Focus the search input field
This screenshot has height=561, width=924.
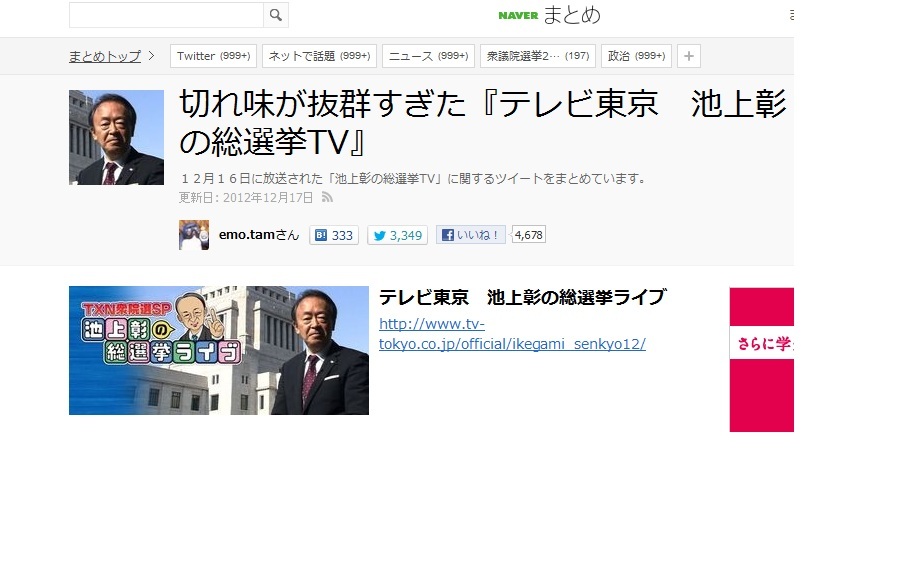pos(166,15)
